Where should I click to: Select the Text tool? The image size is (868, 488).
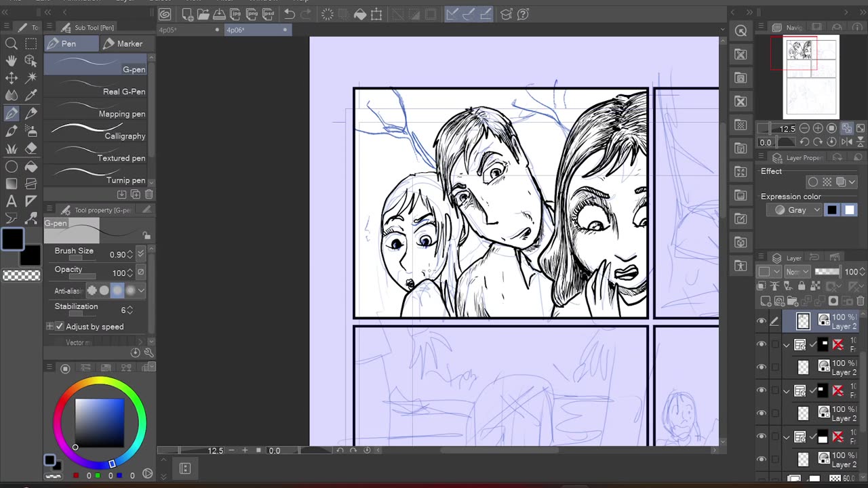12,201
